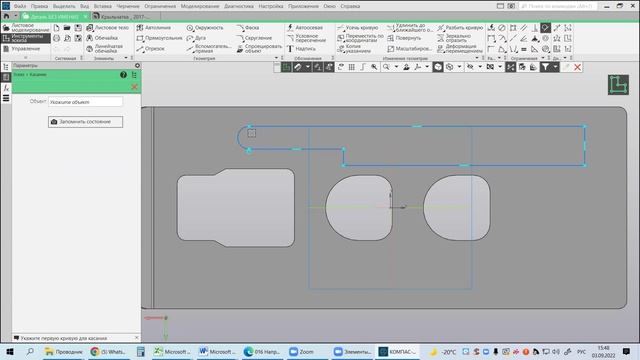Click Запомнить состояние button
The width and height of the screenshot is (640, 360).
[85, 122]
